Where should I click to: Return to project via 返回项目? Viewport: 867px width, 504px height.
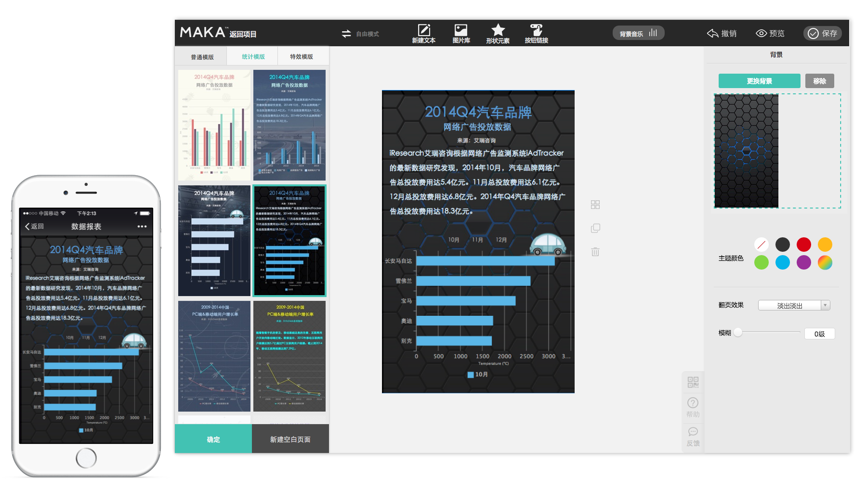(243, 34)
